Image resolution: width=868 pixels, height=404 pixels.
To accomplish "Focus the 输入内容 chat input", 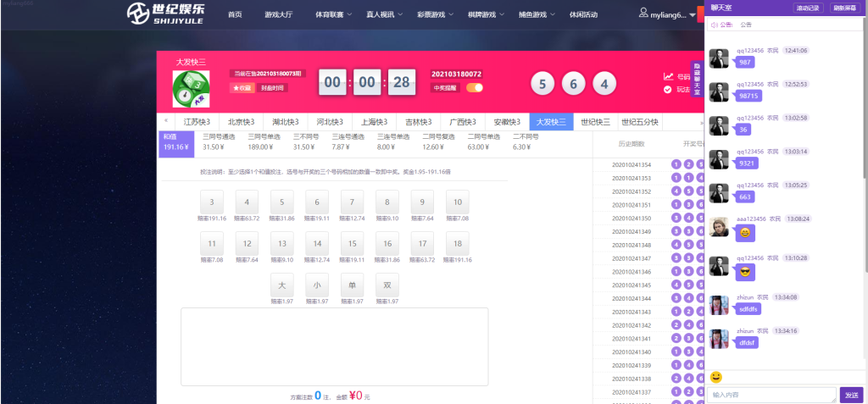I will 771,396.
